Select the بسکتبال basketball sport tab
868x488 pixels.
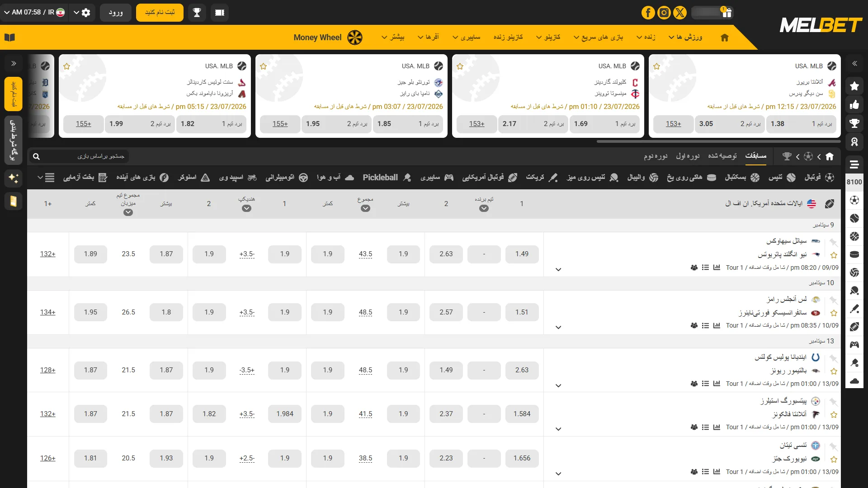click(742, 178)
